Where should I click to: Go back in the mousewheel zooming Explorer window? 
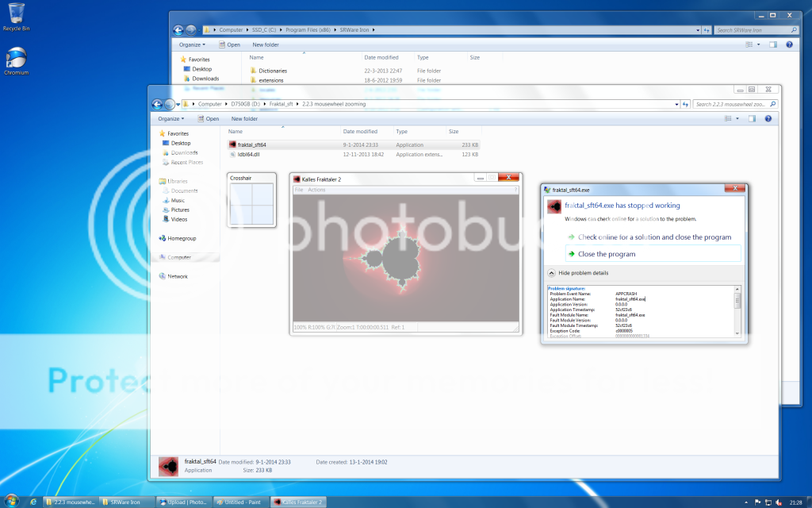(157, 104)
